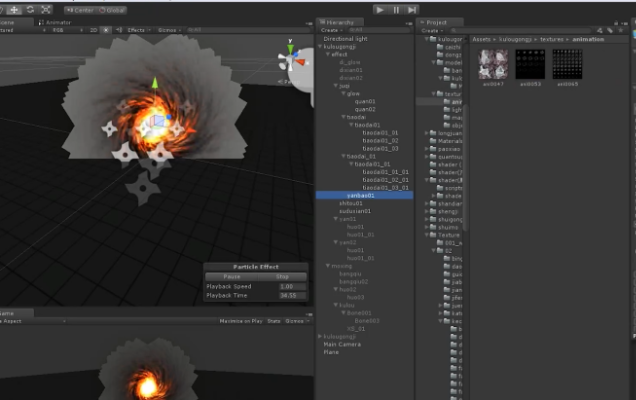Click the Stop button in Particle Effect
Screen dimensions: 636x400
[282, 277]
